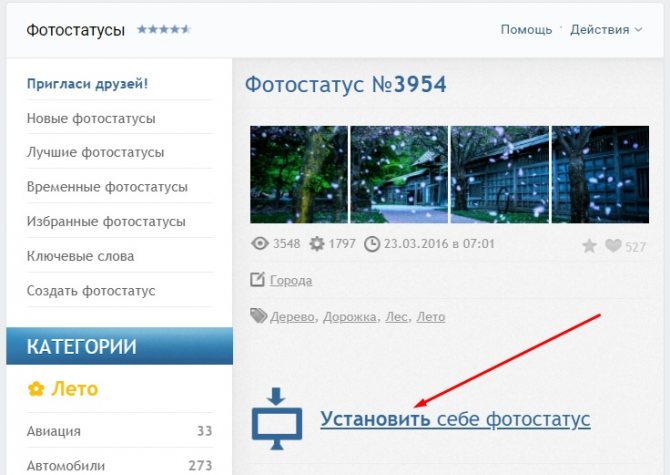Open the Города category link

point(291,281)
